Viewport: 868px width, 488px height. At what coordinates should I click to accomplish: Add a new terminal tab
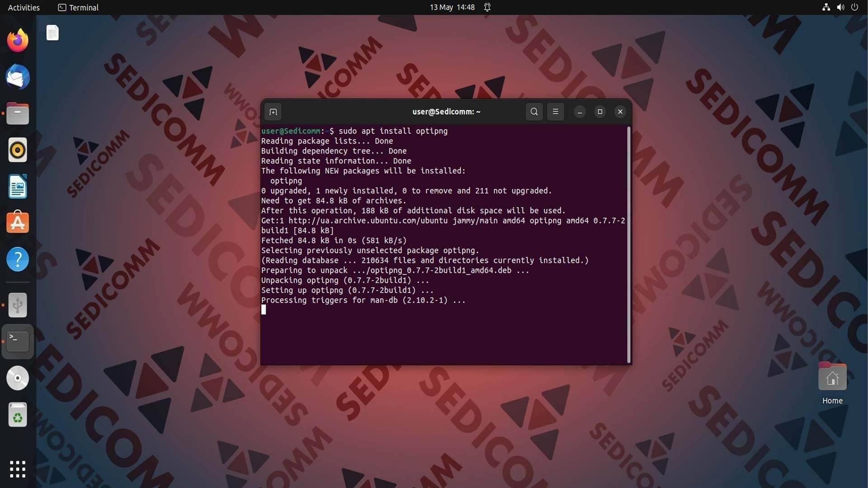(x=273, y=112)
